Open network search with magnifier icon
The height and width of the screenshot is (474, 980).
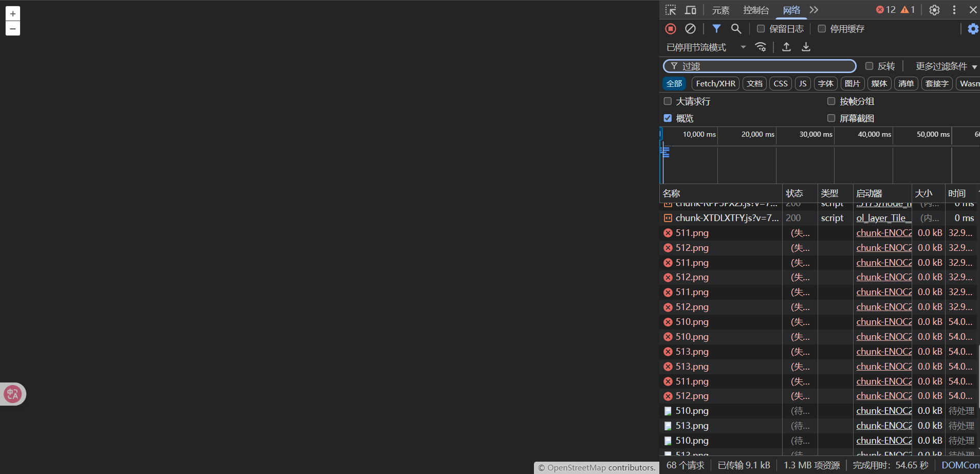coord(736,29)
